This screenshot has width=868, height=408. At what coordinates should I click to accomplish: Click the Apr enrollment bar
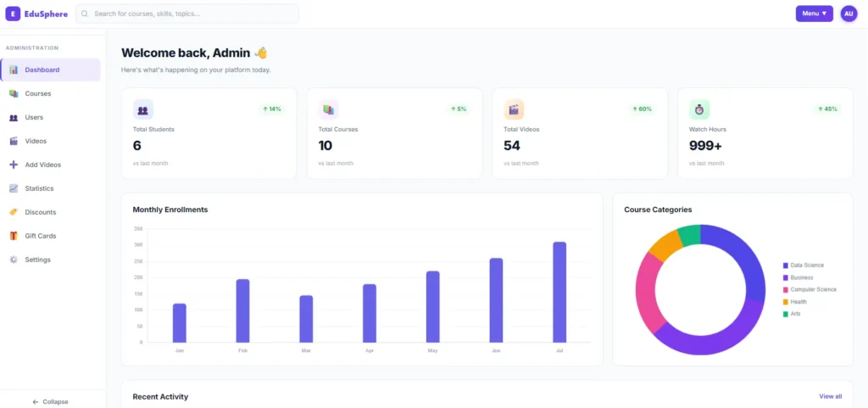[370, 313]
